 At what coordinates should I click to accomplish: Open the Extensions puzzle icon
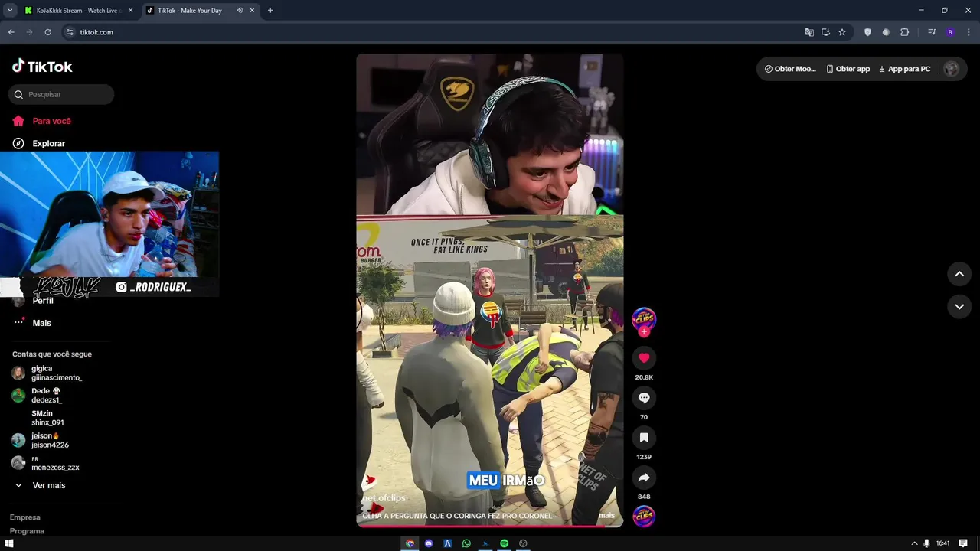point(904,32)
